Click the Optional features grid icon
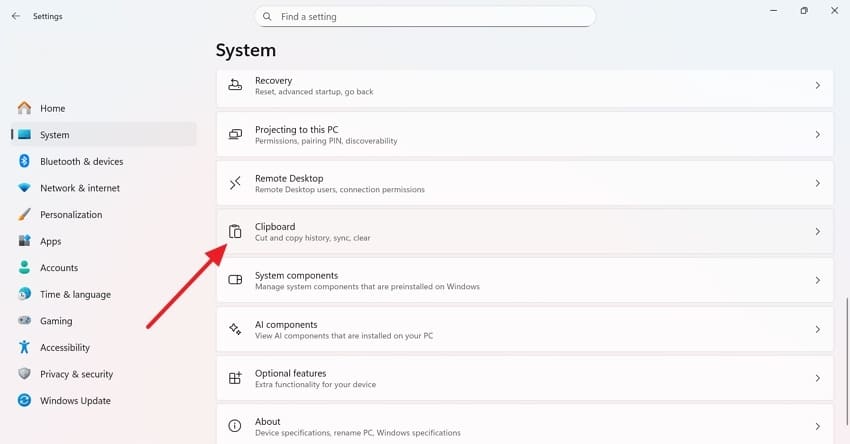This screenshot has height=444, width=850. pyautogui.click(x=235, y=378)
